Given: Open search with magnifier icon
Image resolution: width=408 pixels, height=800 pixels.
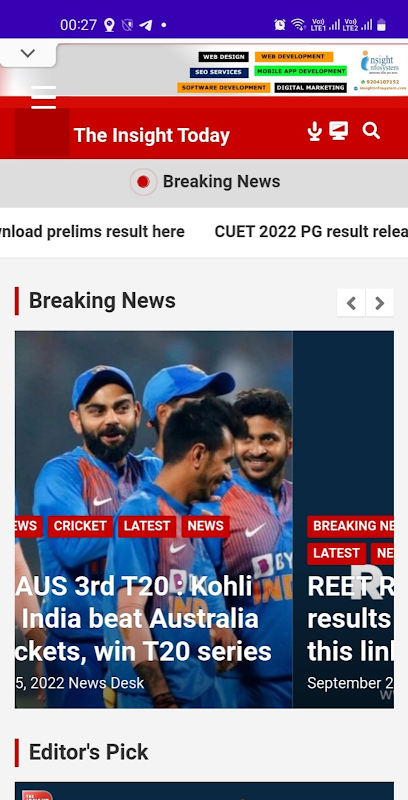Looking at the screenshot, I should (371, 131).
